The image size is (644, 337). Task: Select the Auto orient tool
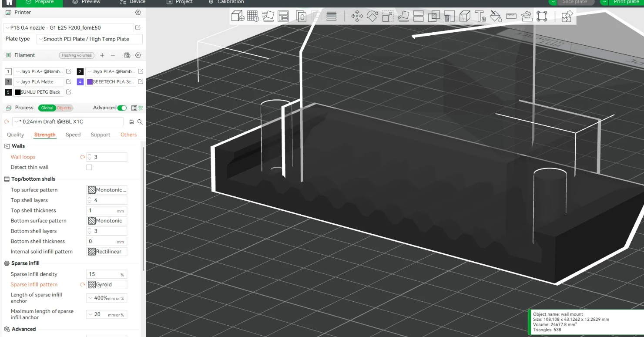click(x=268, y=17)
